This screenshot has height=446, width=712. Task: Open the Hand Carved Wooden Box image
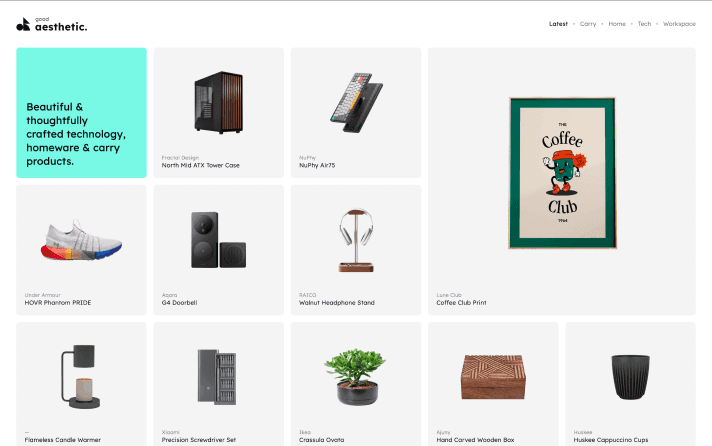tap(493, 377)
